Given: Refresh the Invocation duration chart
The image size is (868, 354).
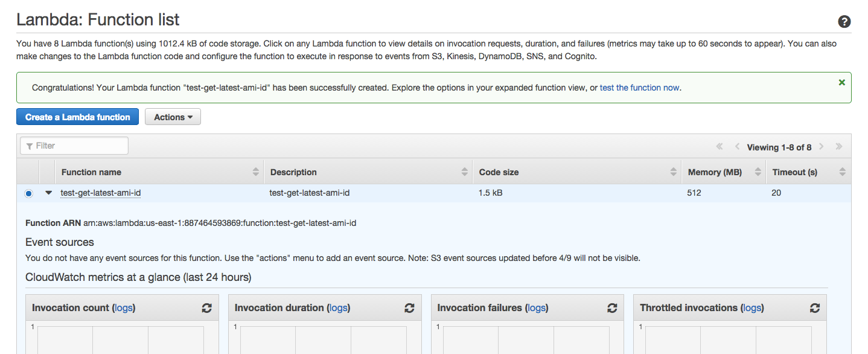Looking at the screenshot, I should [409, 307].
